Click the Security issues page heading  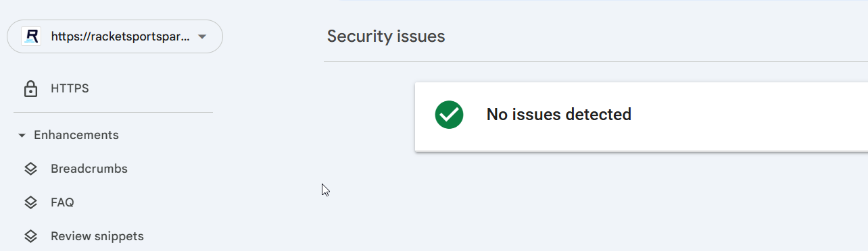point(386,36)
